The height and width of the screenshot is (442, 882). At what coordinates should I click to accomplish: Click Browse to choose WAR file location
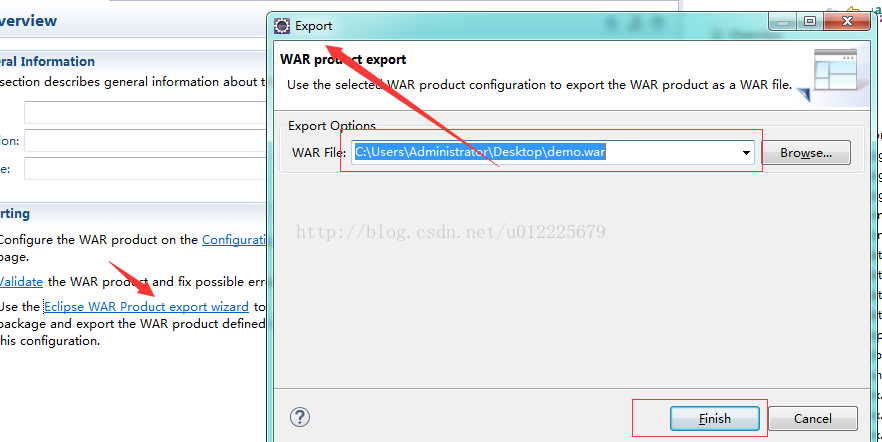click(806, 153)
